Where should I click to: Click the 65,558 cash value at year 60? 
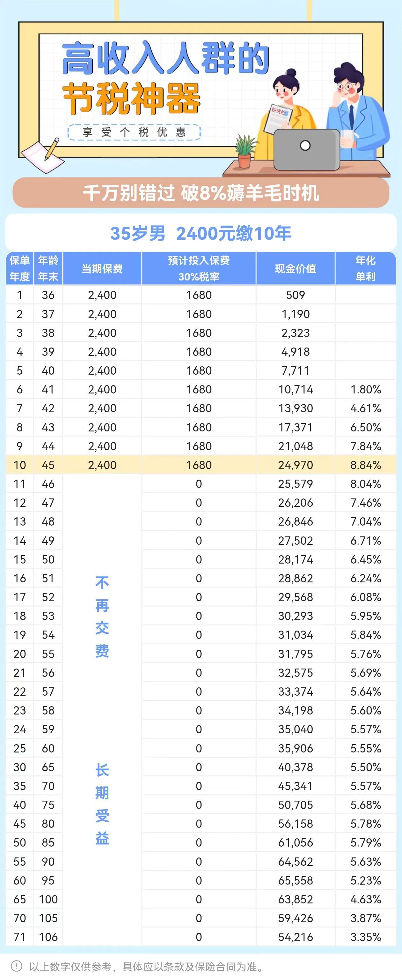click(295, 880)
